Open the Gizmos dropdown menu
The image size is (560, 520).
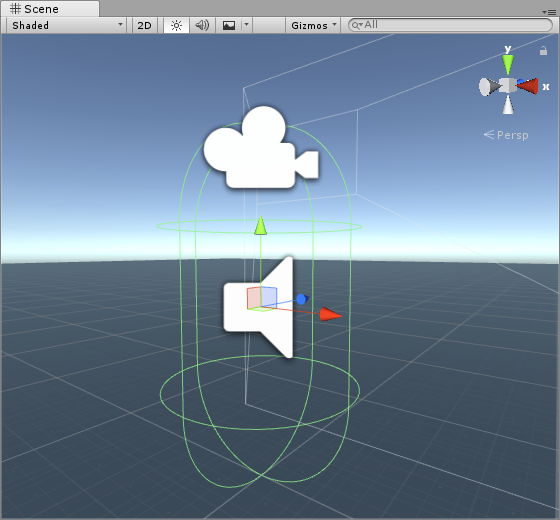pyautogui.click(x=313, y=25)
